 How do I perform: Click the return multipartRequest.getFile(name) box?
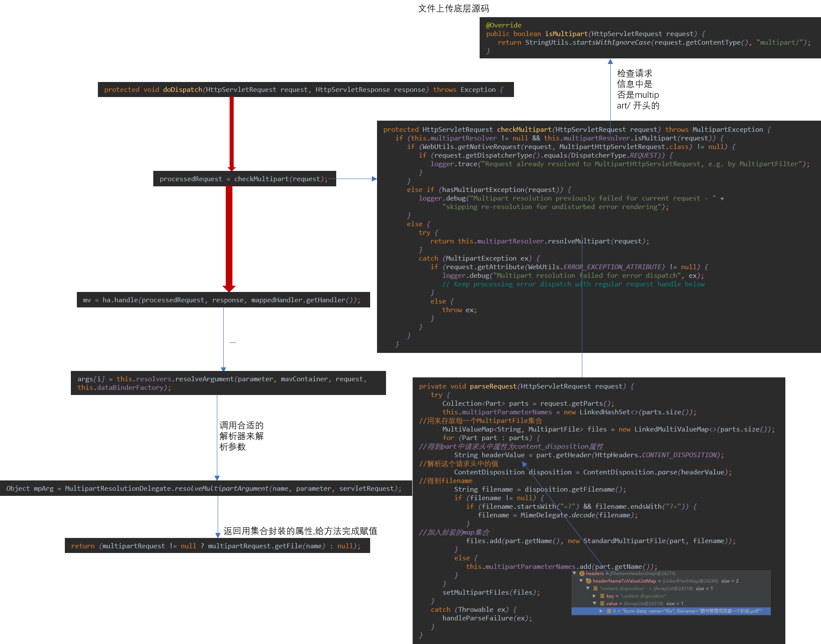216,546
